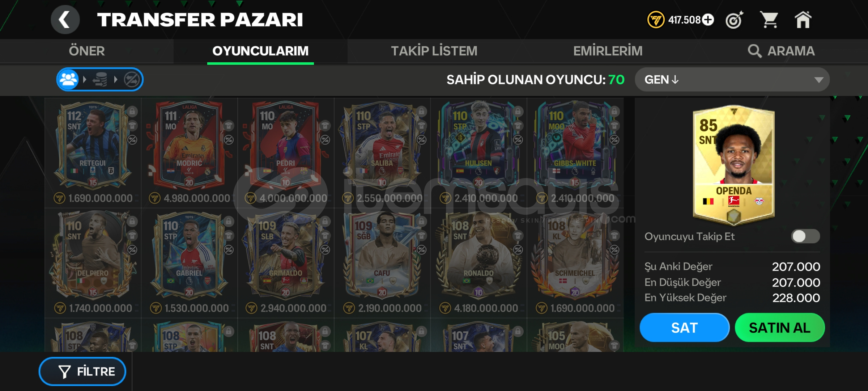Add coins with the plus icon
Screen dimensions: 868x391
tap(708, 20)
